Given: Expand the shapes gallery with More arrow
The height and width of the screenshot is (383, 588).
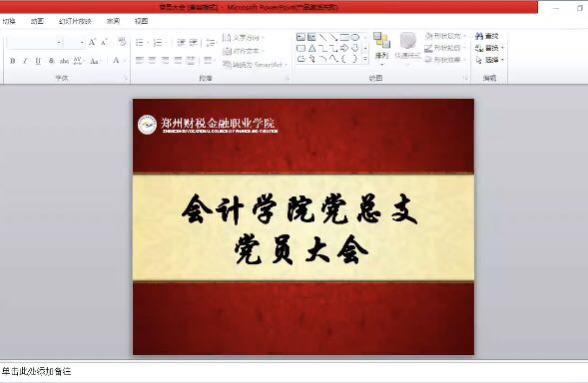Looking at the screenshot, I should (365, 59).
